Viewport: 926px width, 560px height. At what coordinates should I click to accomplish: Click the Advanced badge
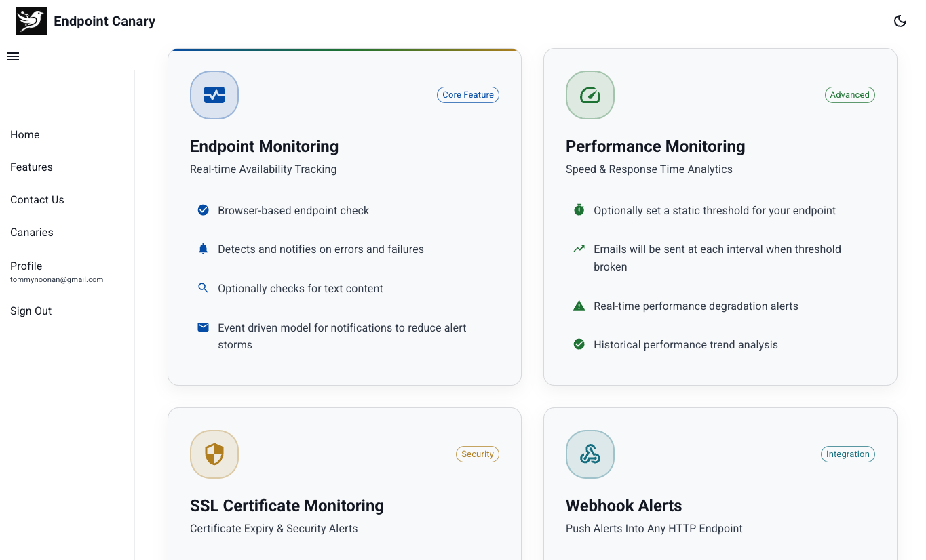849,95
